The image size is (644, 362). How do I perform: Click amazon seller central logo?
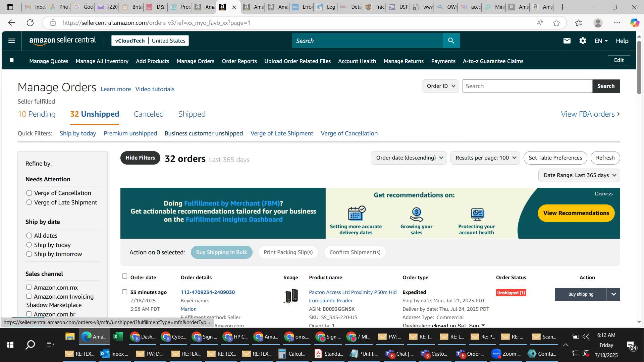pos(63,41)
